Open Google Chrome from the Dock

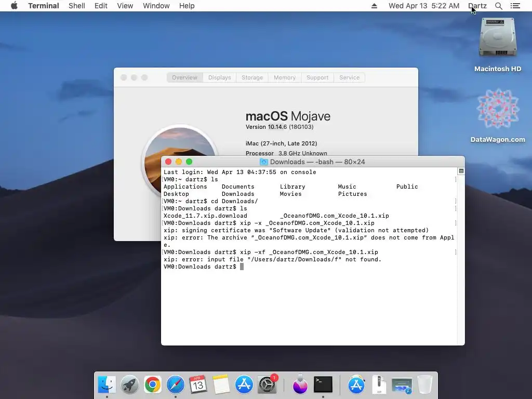[152, 384]
